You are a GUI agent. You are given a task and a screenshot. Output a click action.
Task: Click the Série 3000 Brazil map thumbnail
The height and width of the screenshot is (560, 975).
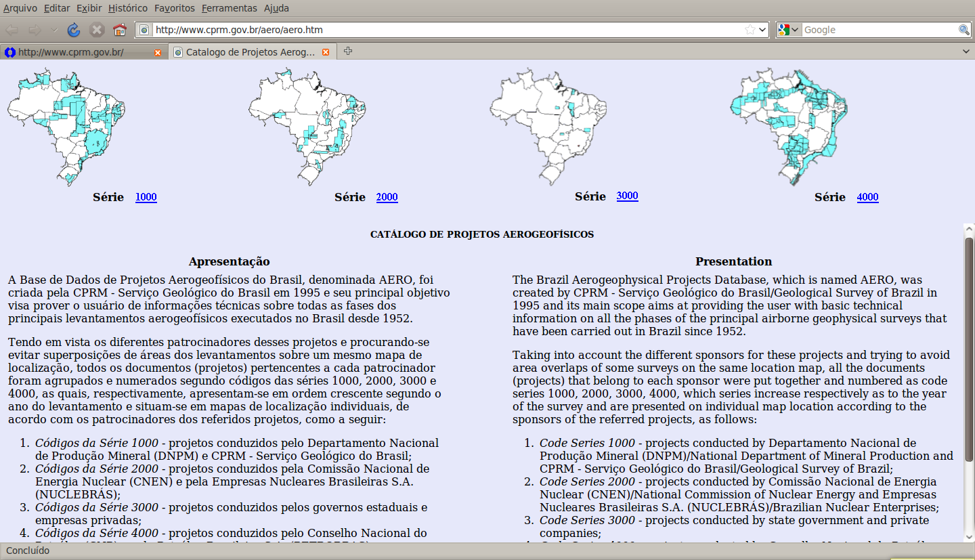pos(548,126)
